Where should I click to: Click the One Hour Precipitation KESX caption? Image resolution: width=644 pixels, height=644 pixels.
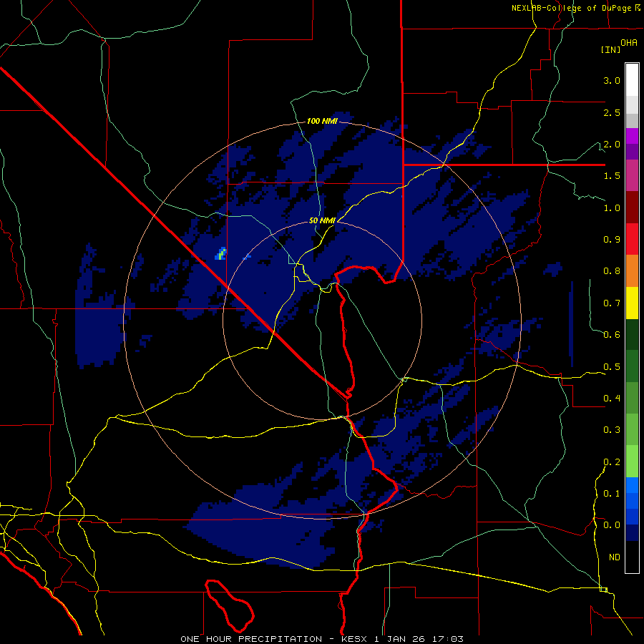coord(322,639)
